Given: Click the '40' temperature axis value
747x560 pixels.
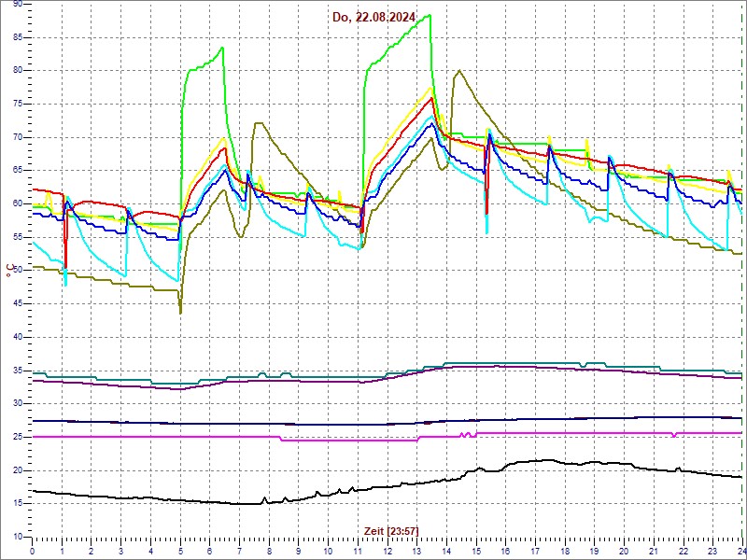Looking at the screenshot, I should [x=18, y=337].
